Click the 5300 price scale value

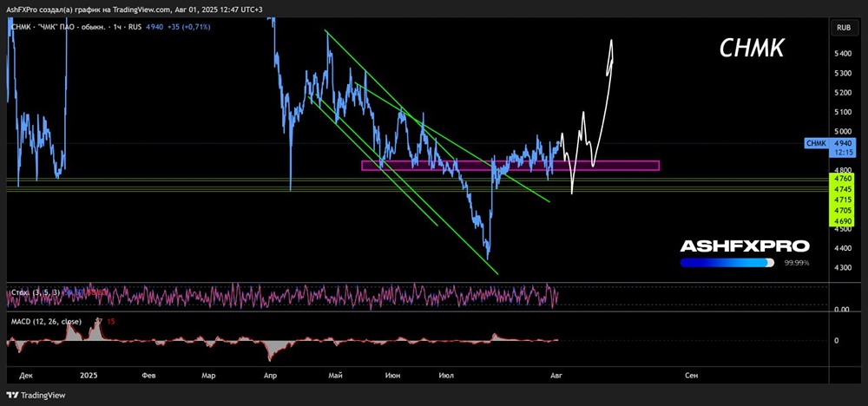tap(843, 73)
